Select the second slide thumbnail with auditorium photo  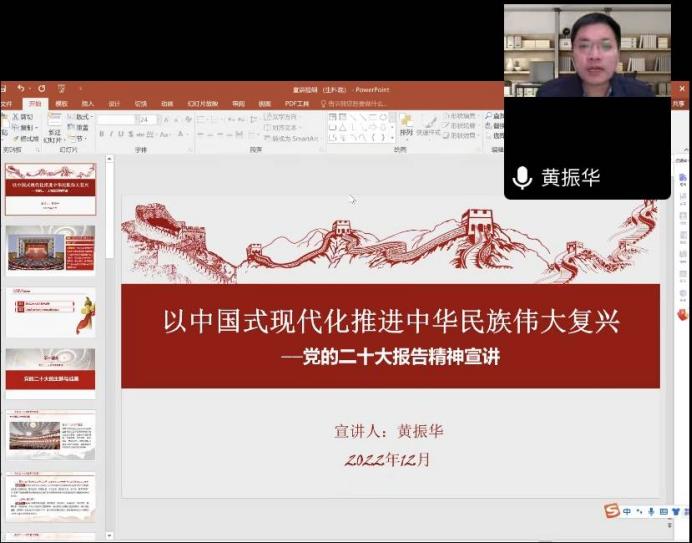[51, 249]
